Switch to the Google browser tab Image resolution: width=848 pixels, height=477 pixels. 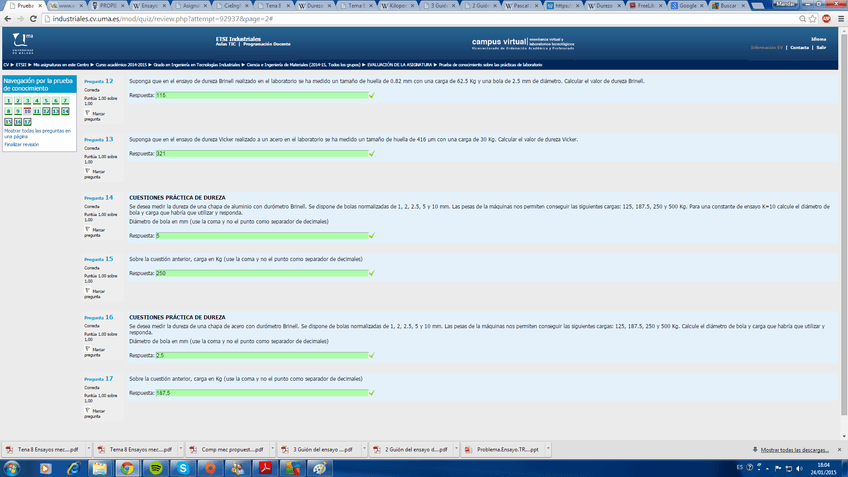tap(685, 5)
